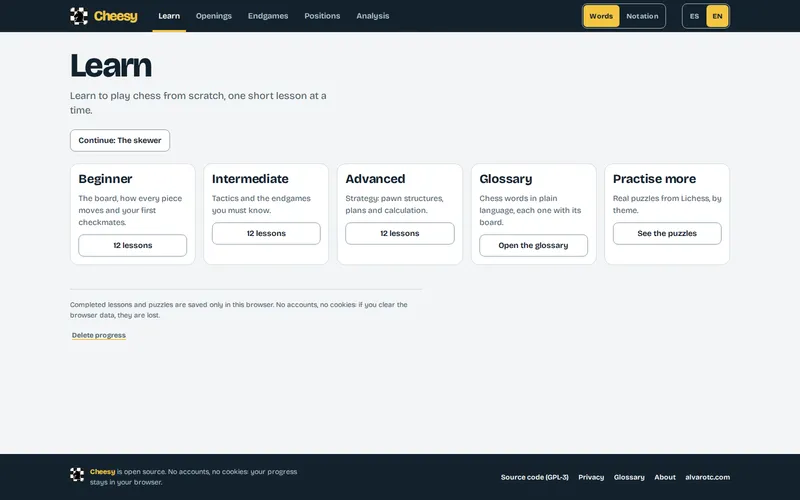Open the 12 lessons under Intermediate
The image size is (800, 500).
pyautogui.click(x=266, y=233)
